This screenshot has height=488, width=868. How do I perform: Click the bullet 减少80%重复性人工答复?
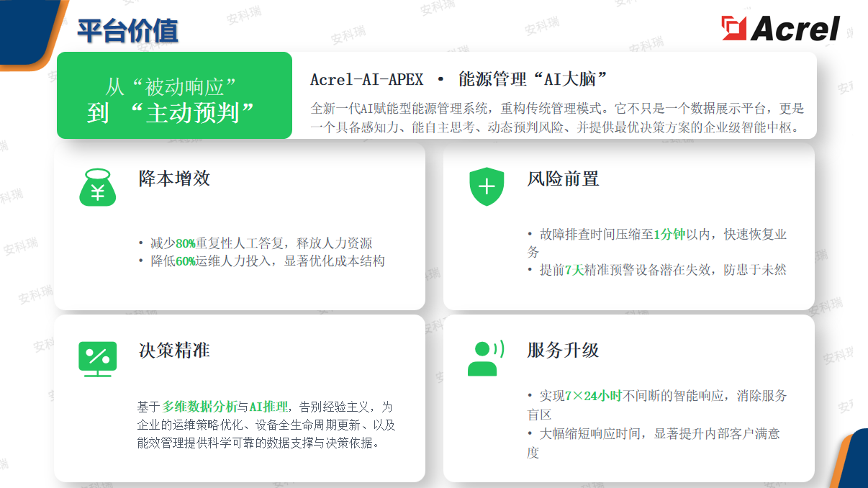256,243
